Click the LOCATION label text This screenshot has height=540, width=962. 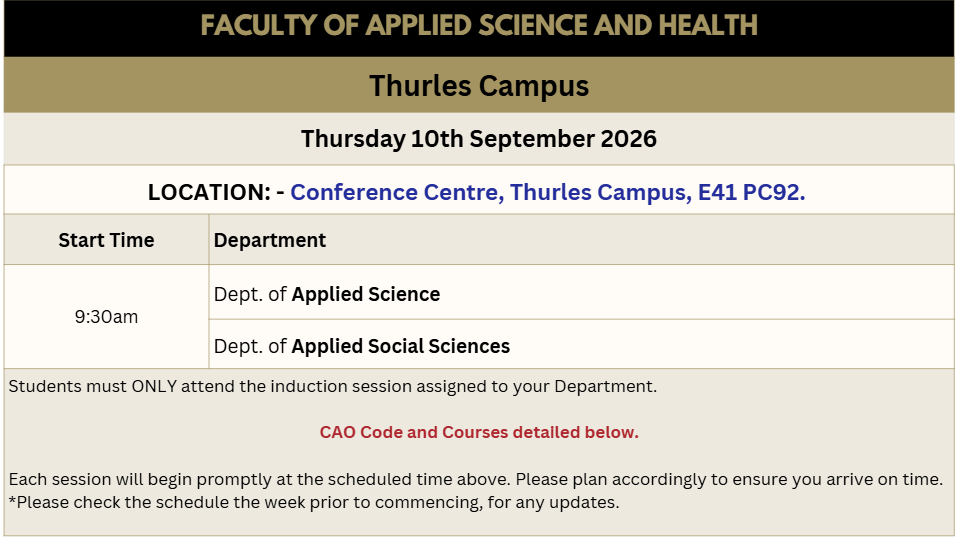pyautogui.click(x=209, y=192)
